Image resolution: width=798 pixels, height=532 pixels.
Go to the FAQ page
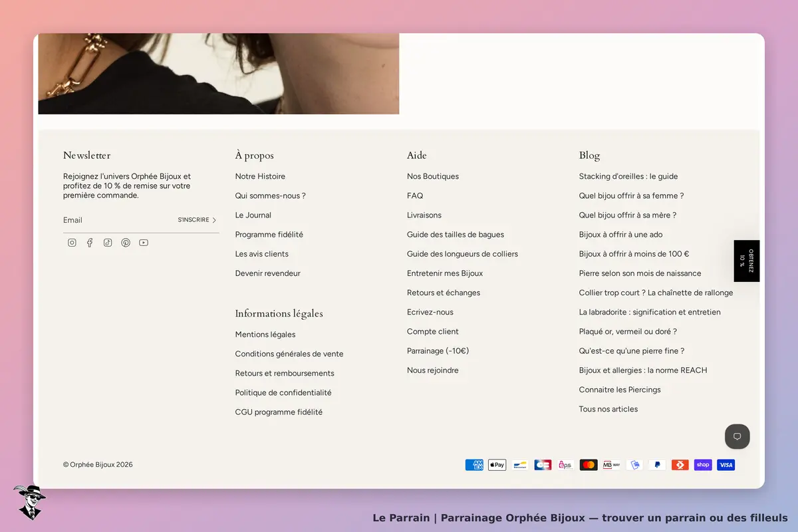click(x=415, y=196)
